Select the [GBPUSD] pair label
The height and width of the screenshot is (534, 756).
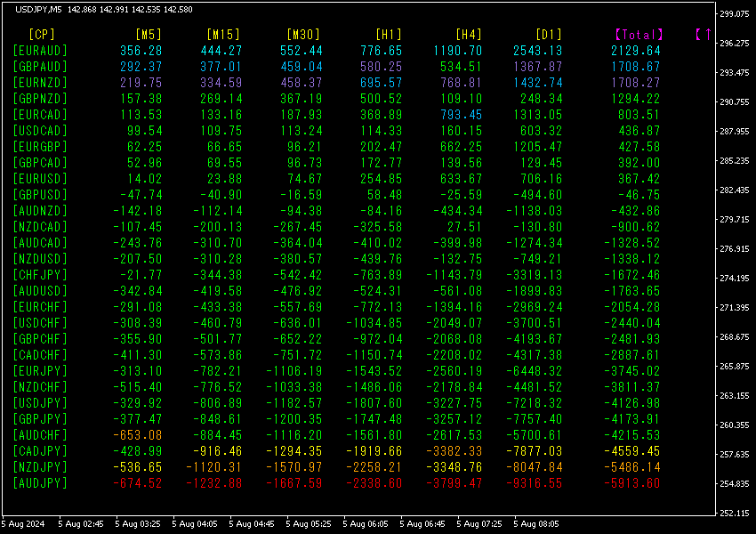click(40, 194)
